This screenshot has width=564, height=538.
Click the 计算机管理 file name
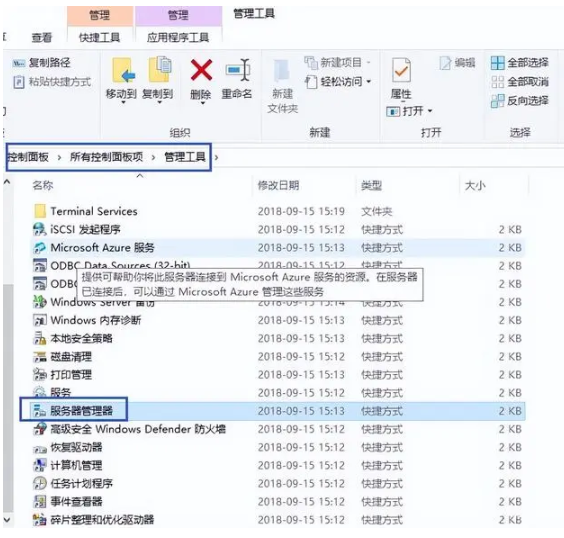point(76,465)
